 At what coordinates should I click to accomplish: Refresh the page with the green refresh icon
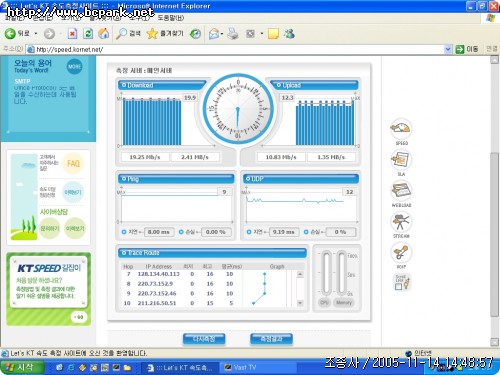click(x=88, y=33)
